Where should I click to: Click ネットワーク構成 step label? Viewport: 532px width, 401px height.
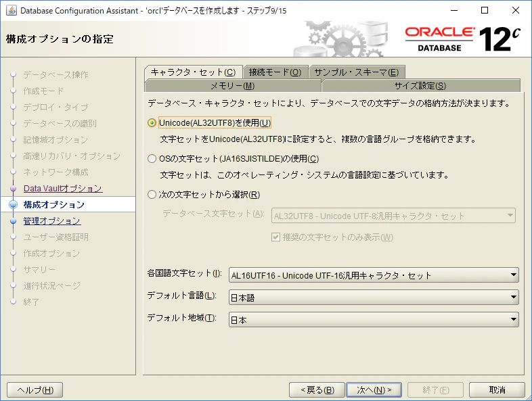tap(56, 172)
